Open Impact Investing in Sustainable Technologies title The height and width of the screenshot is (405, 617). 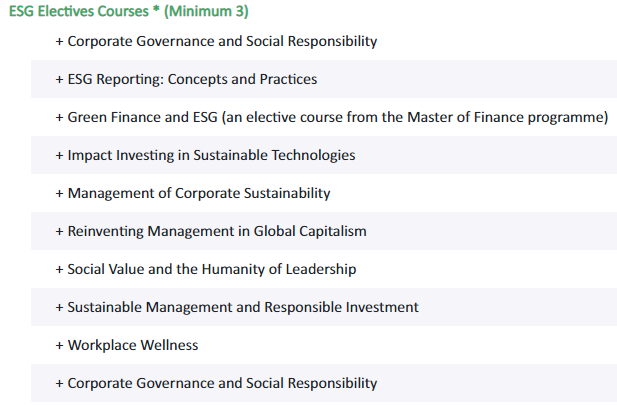(211, 155)
